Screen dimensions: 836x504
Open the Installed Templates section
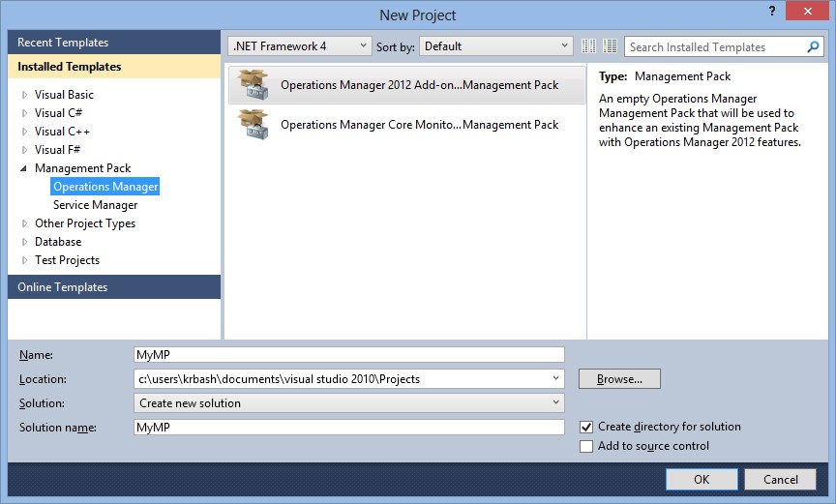pos(114,67)
